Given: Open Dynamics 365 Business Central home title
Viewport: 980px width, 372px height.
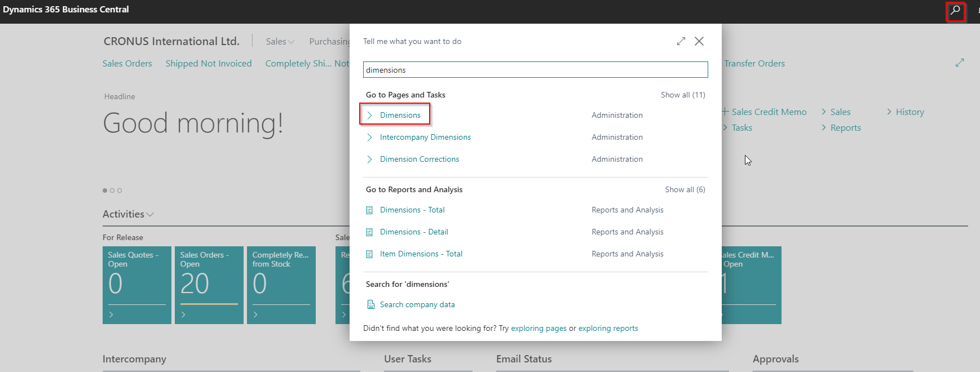Looking at the screenshot, I should click(66, 10).
